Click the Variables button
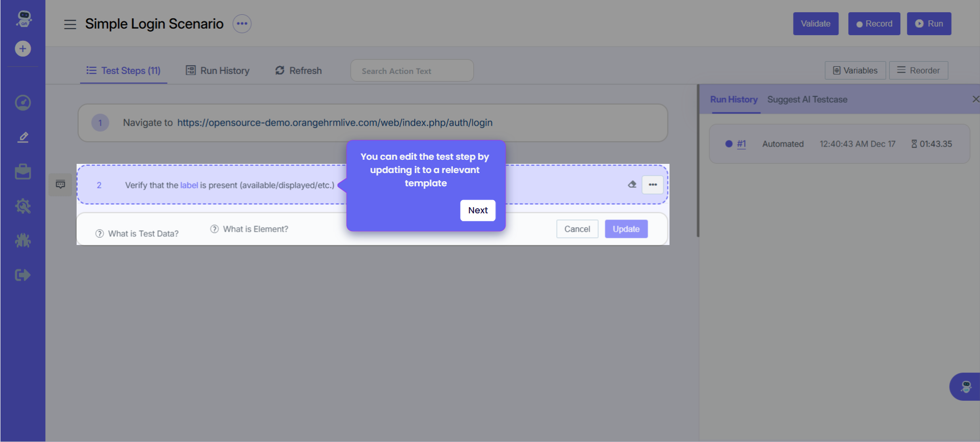This screenshot has width=980, height=442. coord(855,70)
